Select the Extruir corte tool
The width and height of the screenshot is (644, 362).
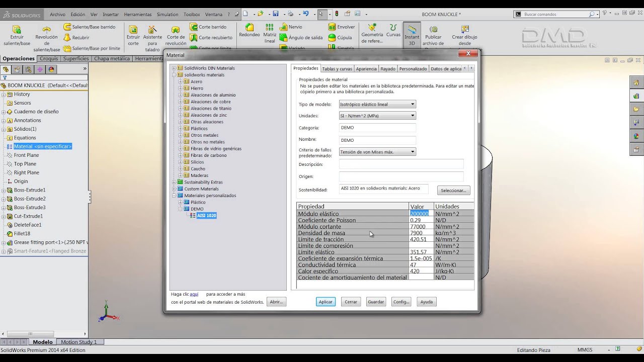(x=133, y=36)
